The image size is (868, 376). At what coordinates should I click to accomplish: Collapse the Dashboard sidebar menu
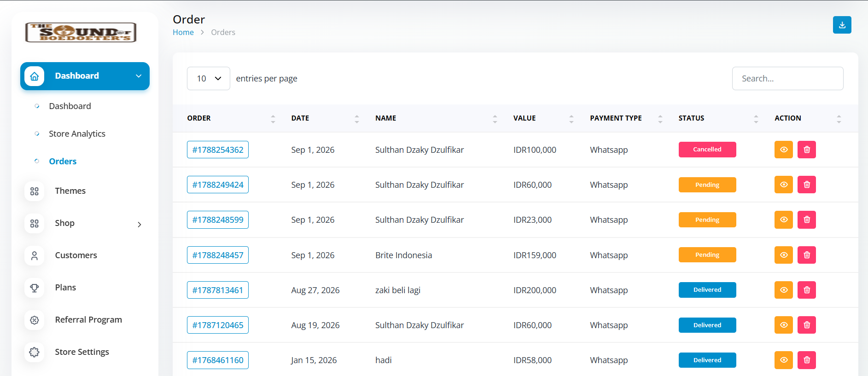tap(85, 76)
